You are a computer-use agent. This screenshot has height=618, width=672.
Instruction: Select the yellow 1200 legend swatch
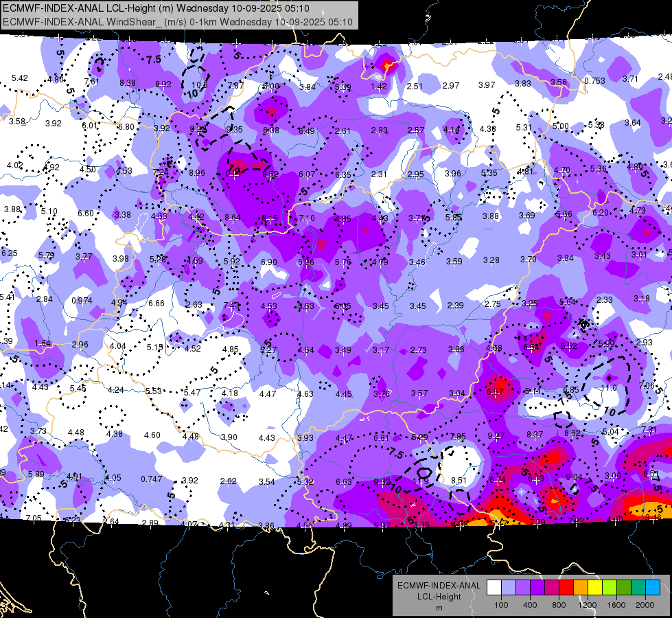[x=595, y=588]
